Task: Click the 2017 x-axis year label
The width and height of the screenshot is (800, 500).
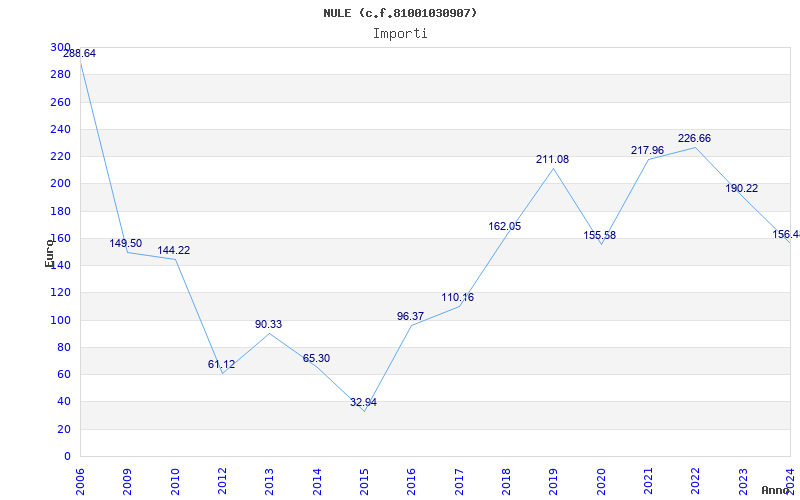Action: pyautogui.click(x=459, y=482)
